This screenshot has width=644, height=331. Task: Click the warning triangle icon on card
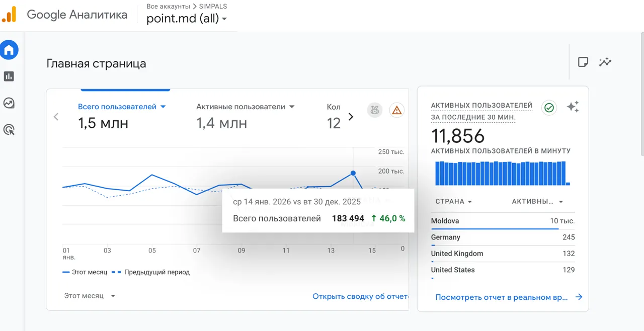click(x=397, y=110)
